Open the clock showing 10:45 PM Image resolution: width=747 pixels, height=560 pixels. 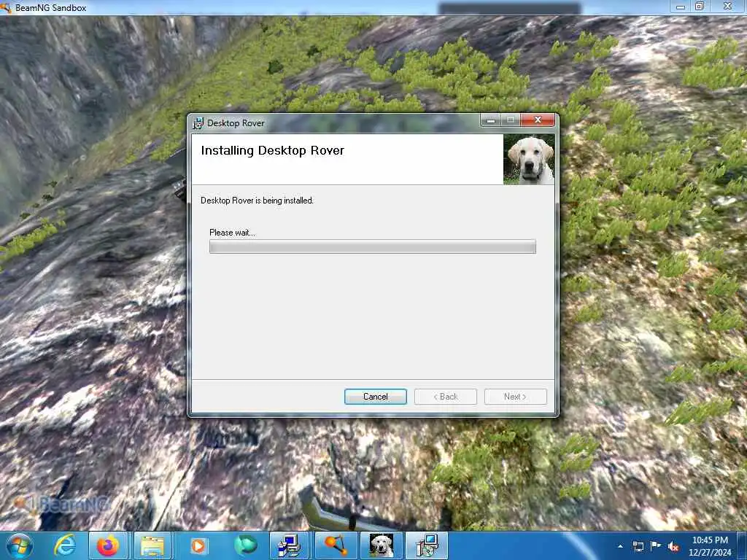point(710,545)
